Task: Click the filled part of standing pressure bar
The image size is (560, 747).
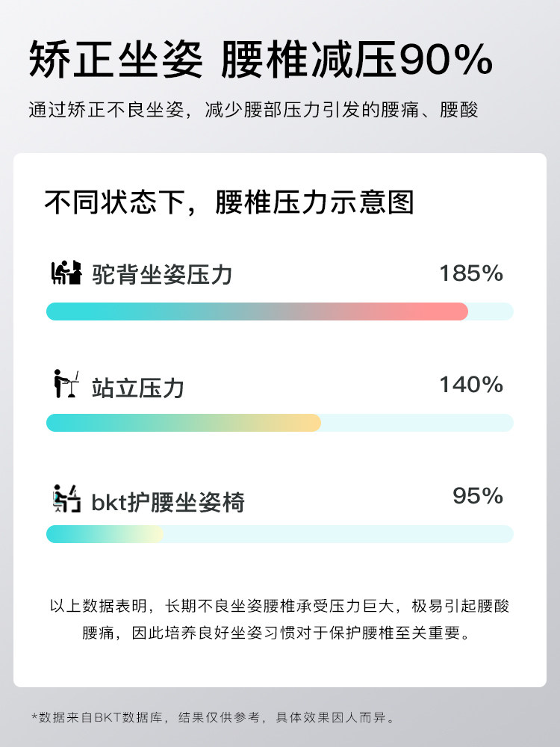Action: point(183,423)
